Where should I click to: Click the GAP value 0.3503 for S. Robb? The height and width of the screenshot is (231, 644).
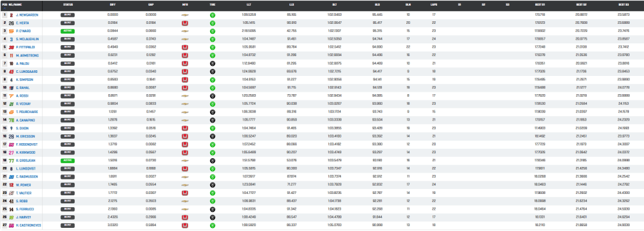[151, 201]
